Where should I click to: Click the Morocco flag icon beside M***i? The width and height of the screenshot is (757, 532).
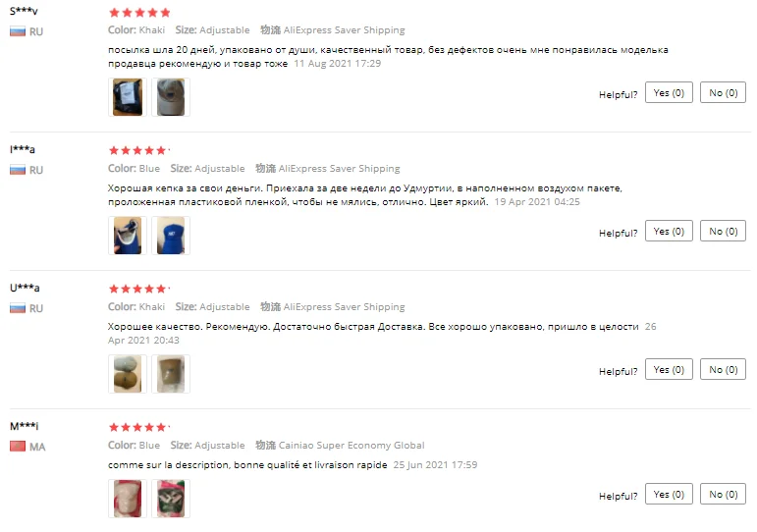pos(18,447)
